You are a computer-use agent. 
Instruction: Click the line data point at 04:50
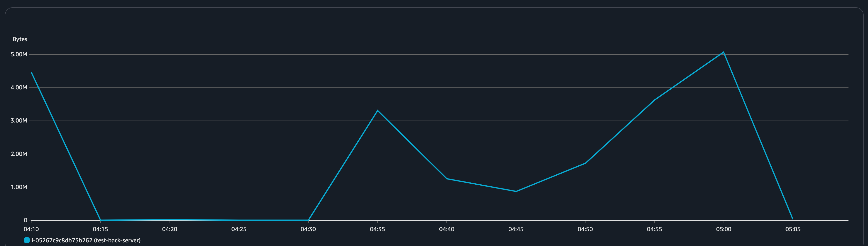pos(585,163)
